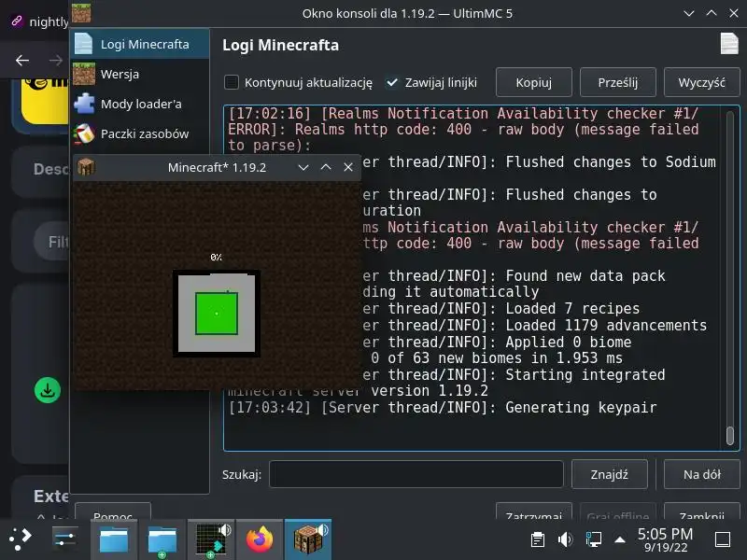The width and height of the screenshot is (747, 560).
Task: Select the Minecraft crafting table taskbar icon
Action: (308, 539)
